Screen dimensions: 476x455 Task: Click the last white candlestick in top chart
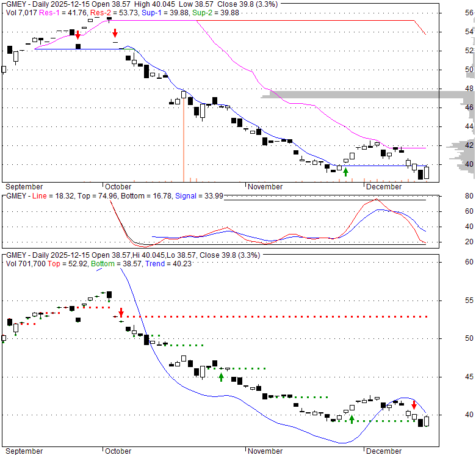(x=426, y=172)
